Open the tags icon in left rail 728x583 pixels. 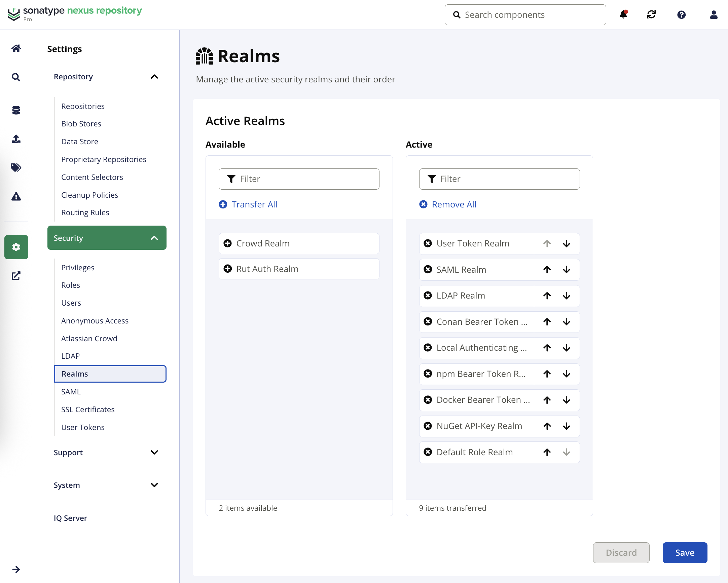[x=16, y=167]
